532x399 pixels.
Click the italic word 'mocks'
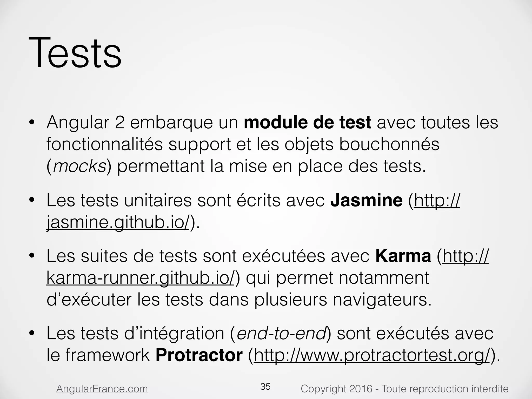pos(80,167)
